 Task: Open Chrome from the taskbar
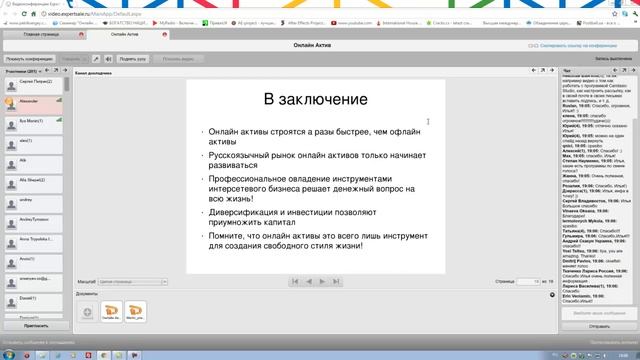[103, 356]
